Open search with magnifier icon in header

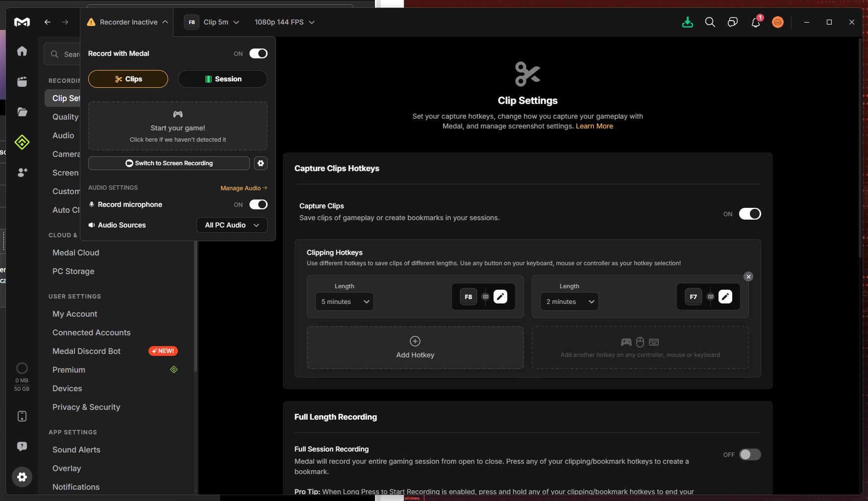[x=710, y=22]
